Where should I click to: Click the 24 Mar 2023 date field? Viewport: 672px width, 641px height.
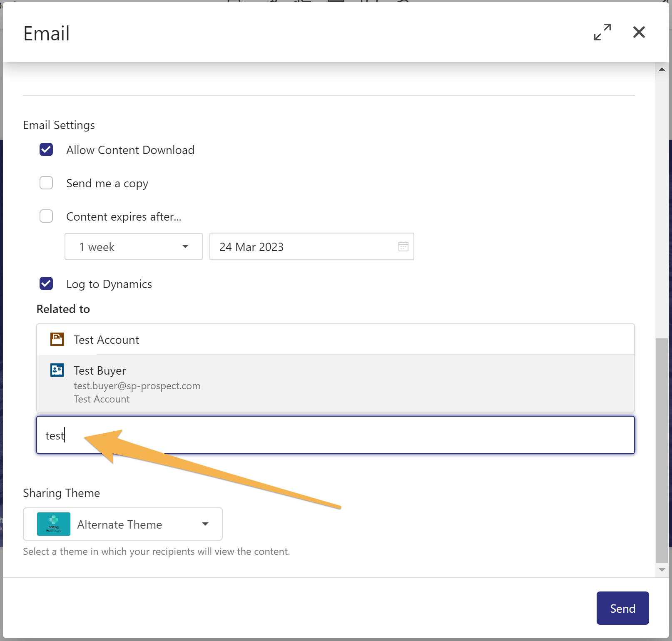[304, 246]
